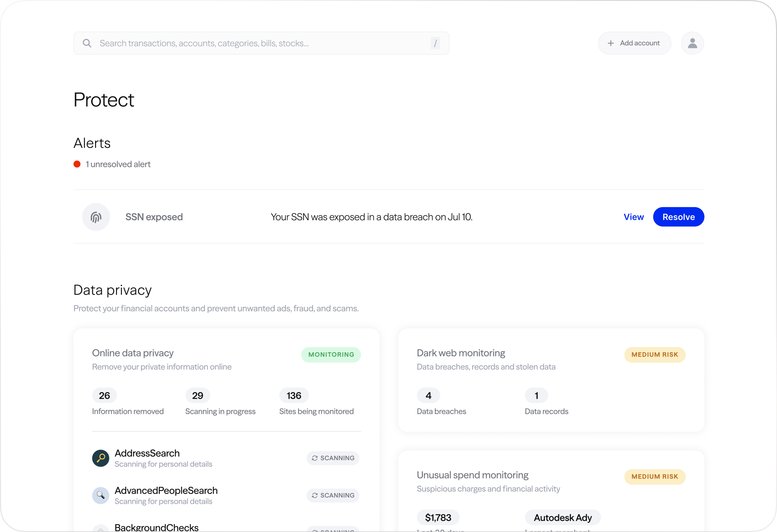Viewport: 777px width, 532px height.
Task: Click the magnifying glass search icon
Action: [87, 43]
